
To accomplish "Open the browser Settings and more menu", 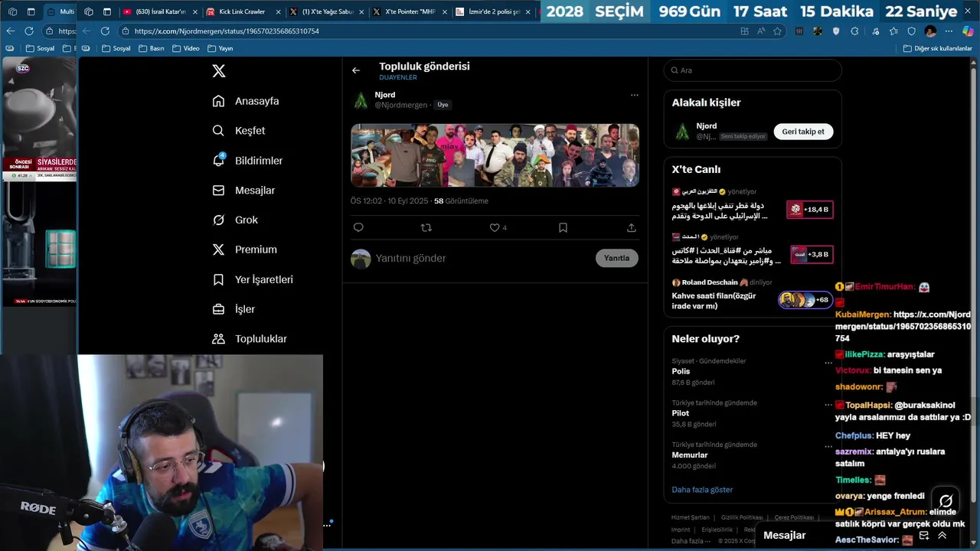I will [x=949, y=31].
